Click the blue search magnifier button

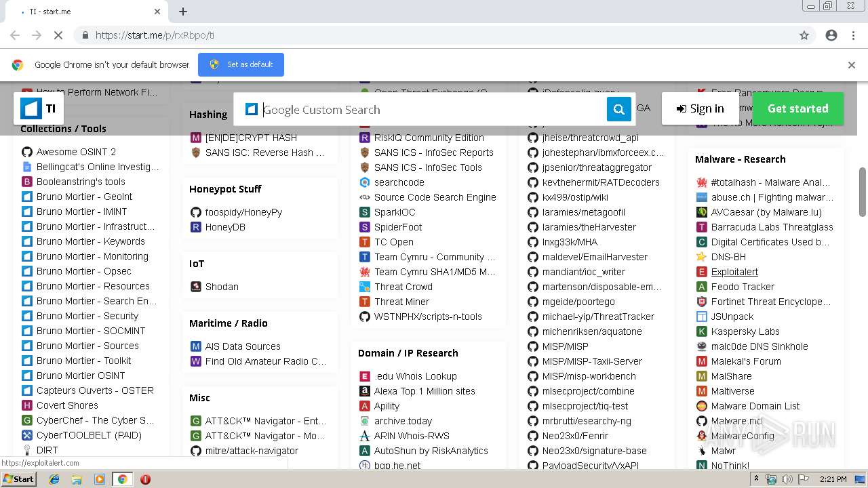618,109
